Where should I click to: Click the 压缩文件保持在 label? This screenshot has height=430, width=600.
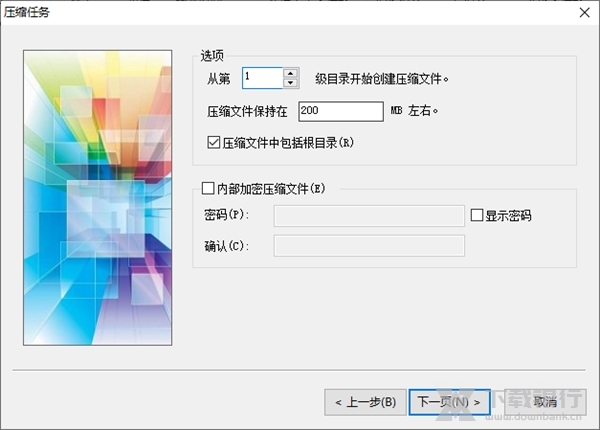pos(247,111)
